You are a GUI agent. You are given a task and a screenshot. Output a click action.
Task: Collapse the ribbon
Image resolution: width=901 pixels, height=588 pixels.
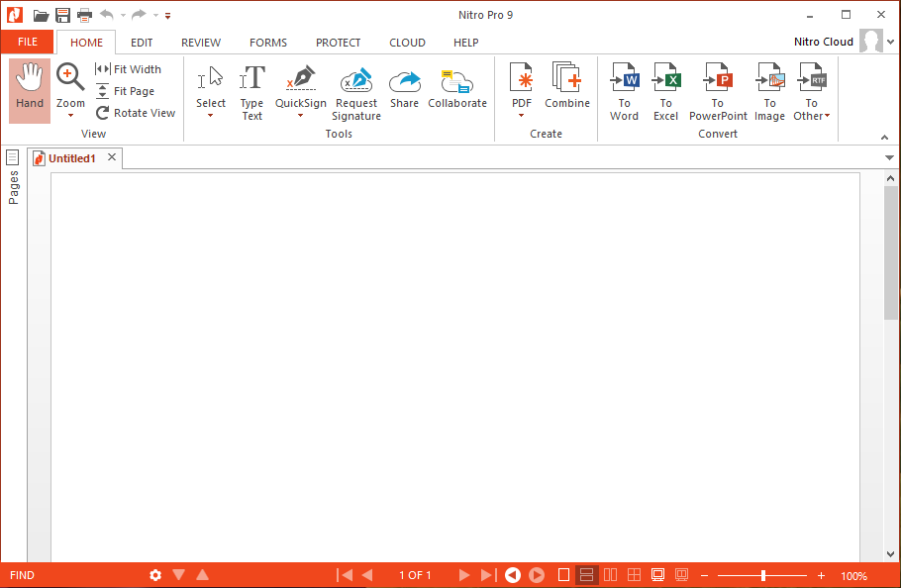884,138
